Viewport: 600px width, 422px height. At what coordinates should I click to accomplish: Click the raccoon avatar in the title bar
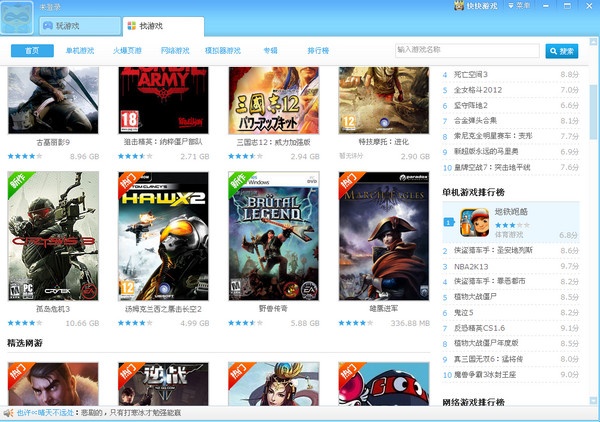17,18
